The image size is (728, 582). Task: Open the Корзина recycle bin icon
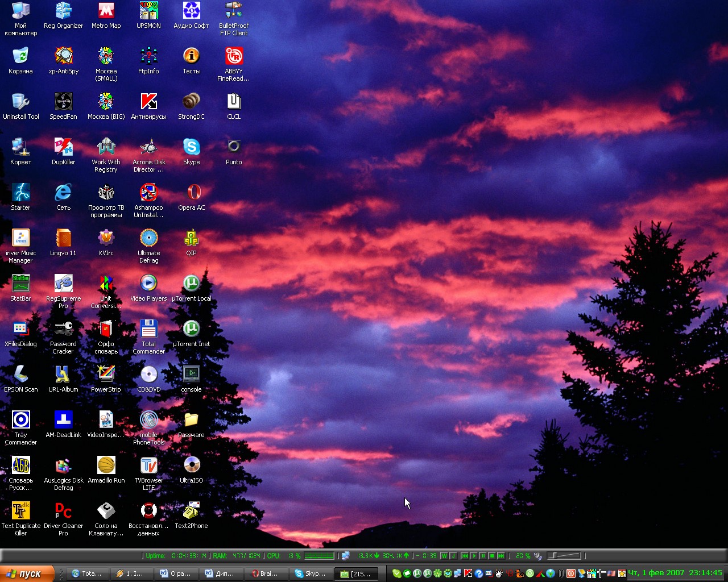pyautogui.click(x=20, y=57)
